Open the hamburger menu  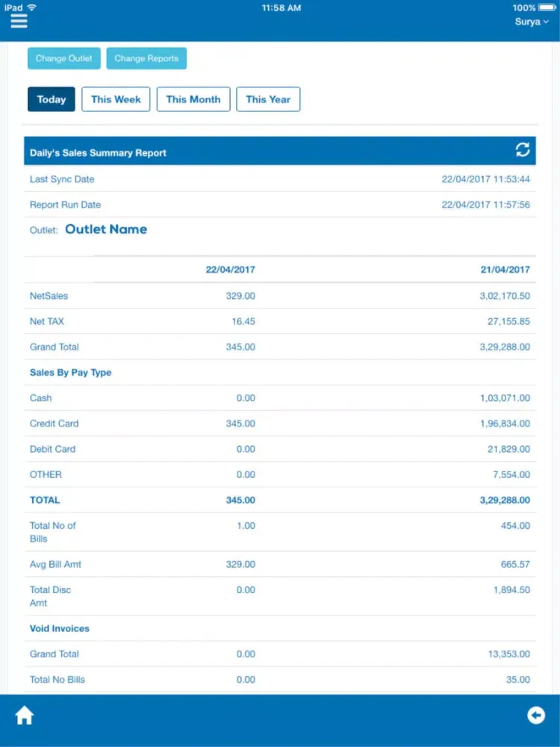tap(19, 22)
